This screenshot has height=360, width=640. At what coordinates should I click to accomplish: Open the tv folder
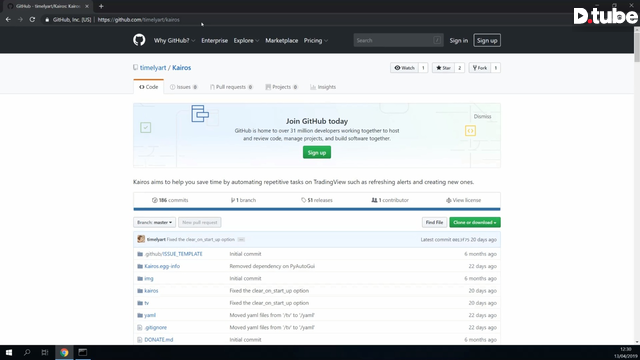tap(147, 303)
